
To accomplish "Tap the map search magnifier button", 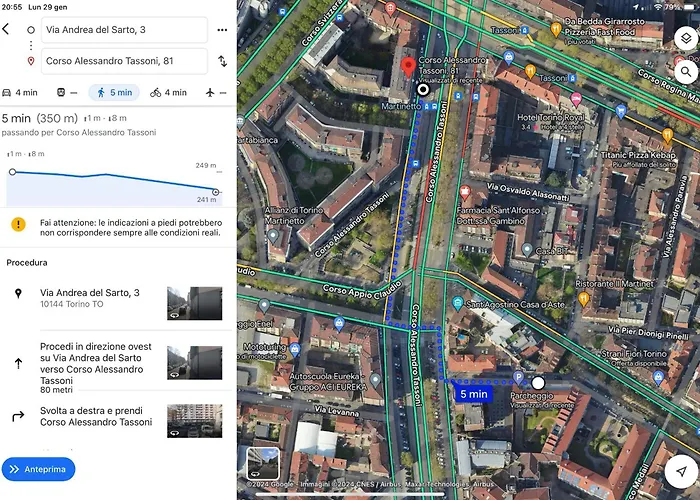I will point(686,71).
